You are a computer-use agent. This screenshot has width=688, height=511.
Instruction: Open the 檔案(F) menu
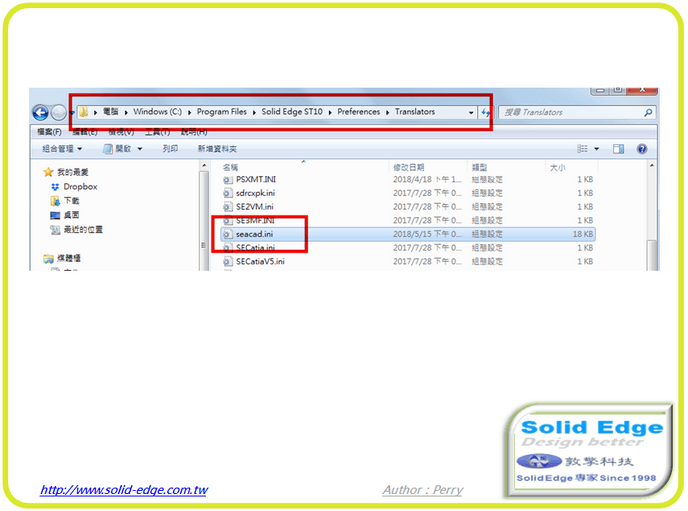49,132
